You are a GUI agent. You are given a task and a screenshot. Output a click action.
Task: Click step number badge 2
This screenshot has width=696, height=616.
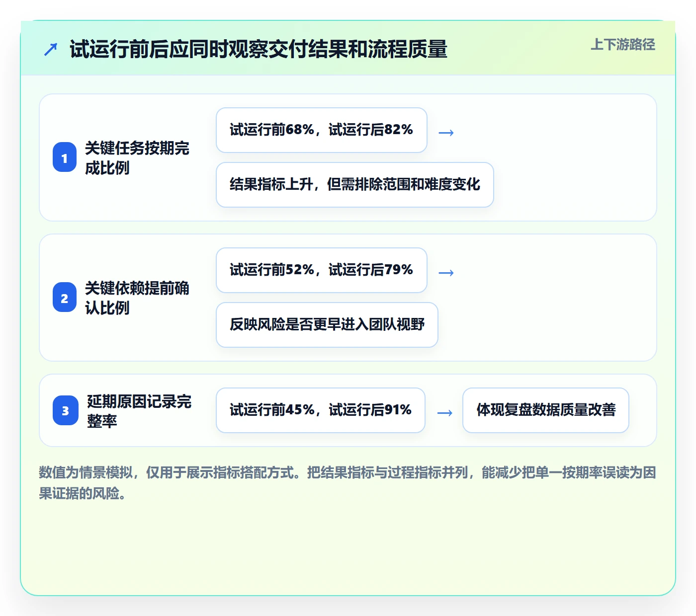click(65, 298)
